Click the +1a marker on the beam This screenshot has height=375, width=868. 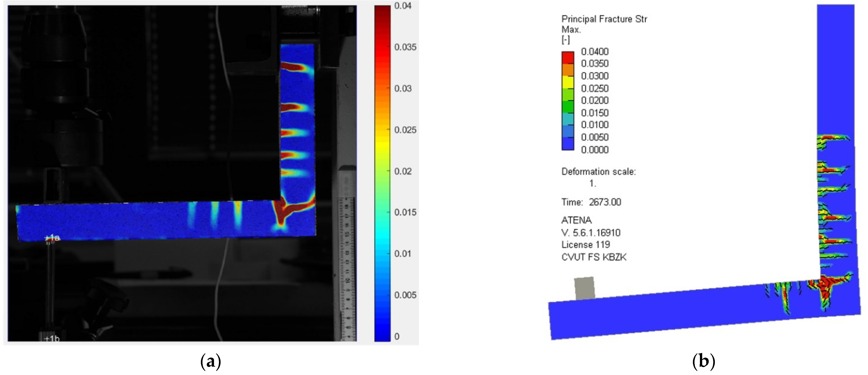coord(52,238)
